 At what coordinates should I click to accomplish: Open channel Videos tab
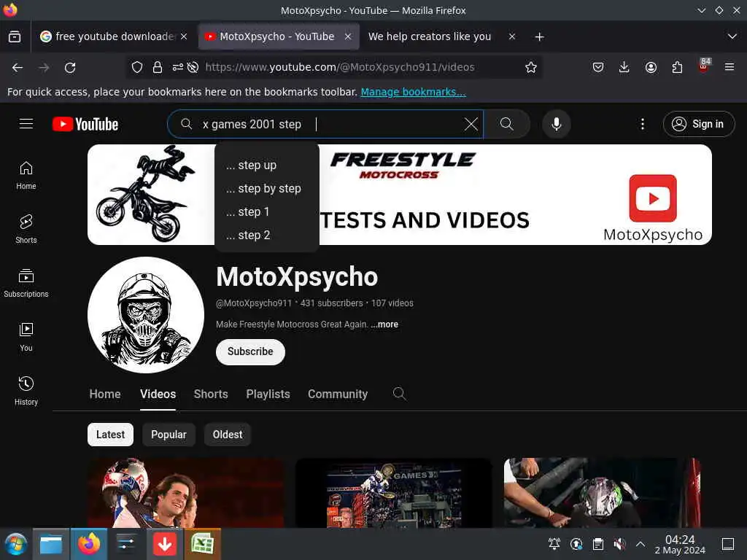(x=158, y=394)
